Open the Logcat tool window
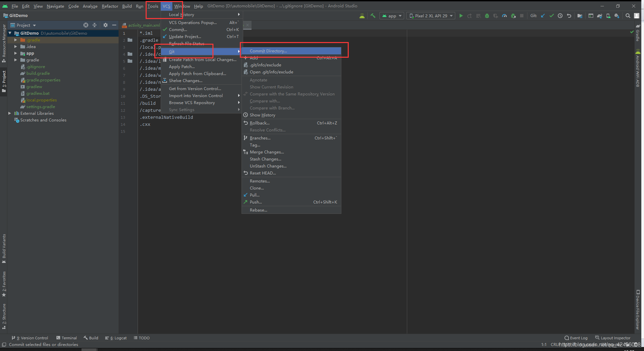The height and width of the screenshot is (351, 644). tap(116, 338)
